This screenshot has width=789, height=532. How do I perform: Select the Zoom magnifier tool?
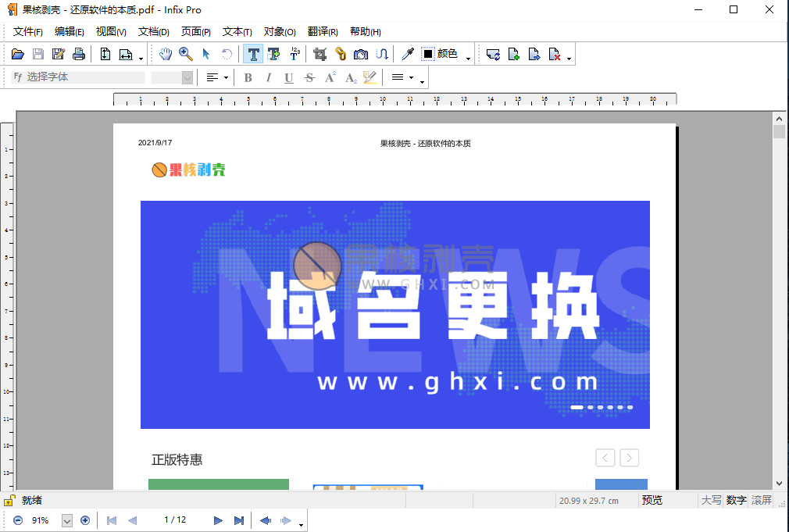(185, 54)
